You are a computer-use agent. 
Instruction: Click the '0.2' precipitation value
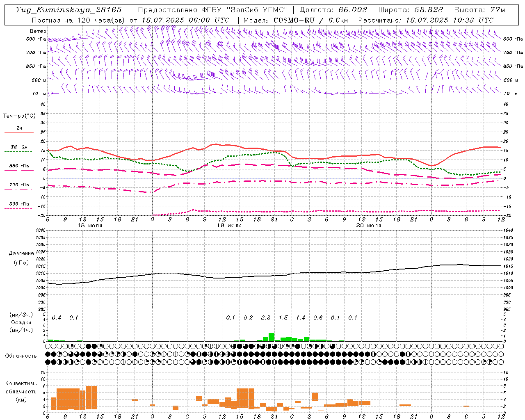pos(248,318)
